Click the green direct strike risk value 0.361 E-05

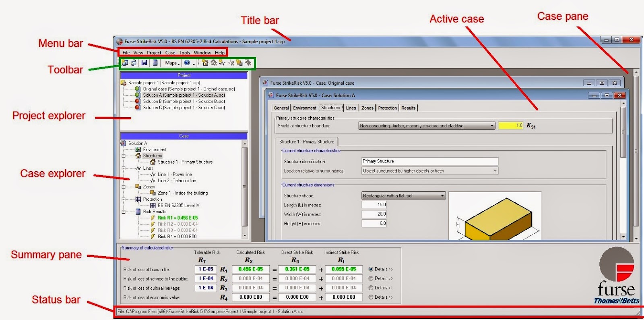297,269
